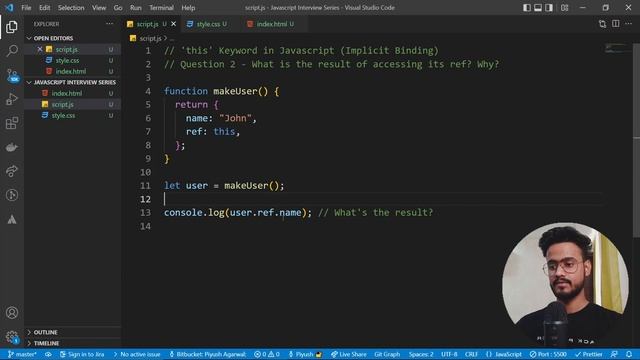Click Port : 5500 live server item
Viewport: 640px width, 360px height.
(x=548, y=354)
